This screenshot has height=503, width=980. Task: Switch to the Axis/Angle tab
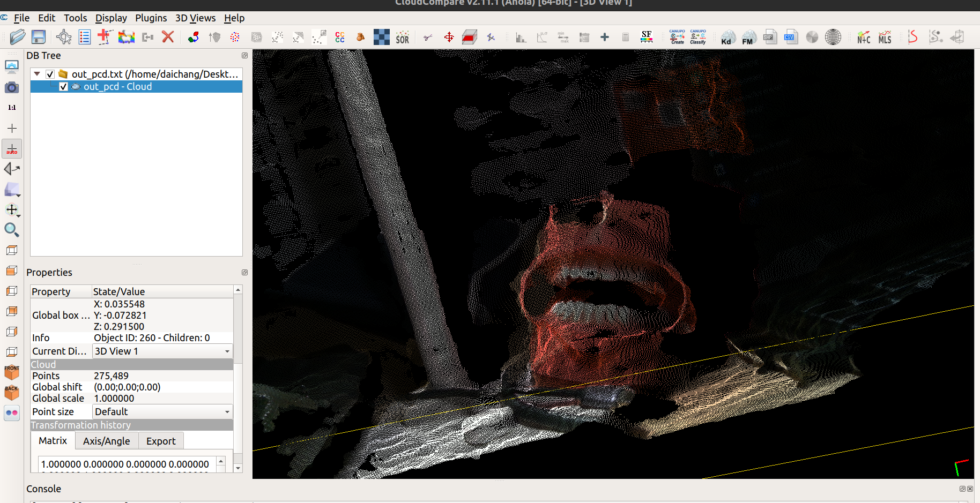[107, 441]
